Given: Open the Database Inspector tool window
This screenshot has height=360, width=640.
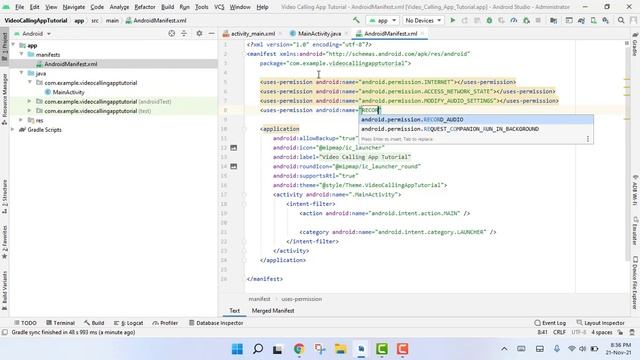Looking at the screenshot, I should (x=216, y=323).
